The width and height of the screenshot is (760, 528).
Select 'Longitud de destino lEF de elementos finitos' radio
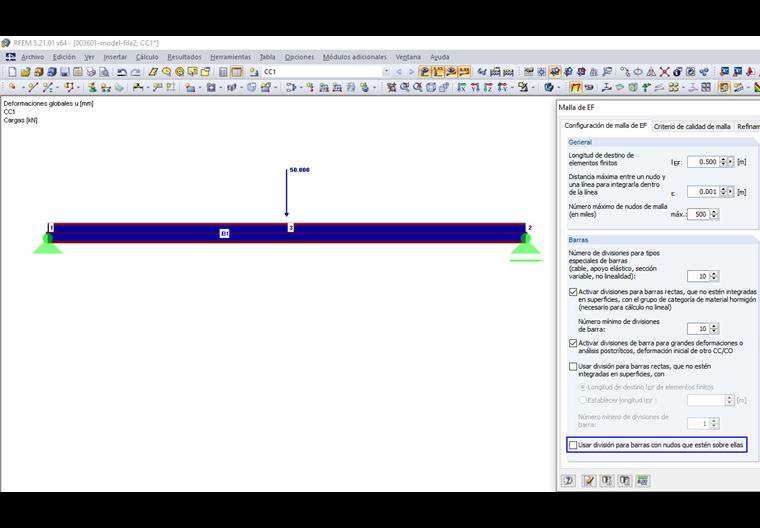click(582, 387)
